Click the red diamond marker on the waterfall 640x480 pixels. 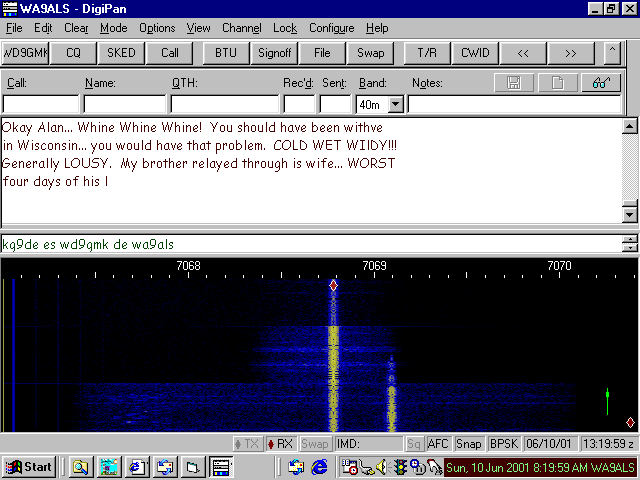(x=334, y=286)
